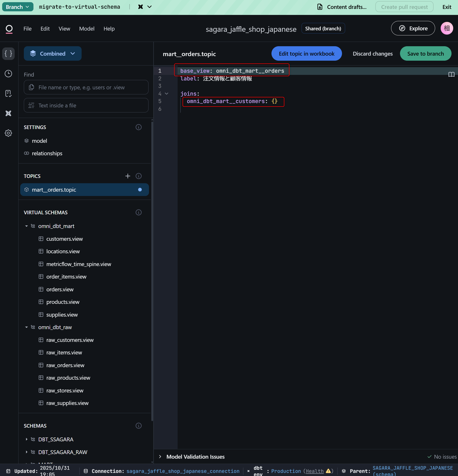Open the history clock icon in sidebar
458x476 pixels.
pyautogui.click(x=8, y=74)
